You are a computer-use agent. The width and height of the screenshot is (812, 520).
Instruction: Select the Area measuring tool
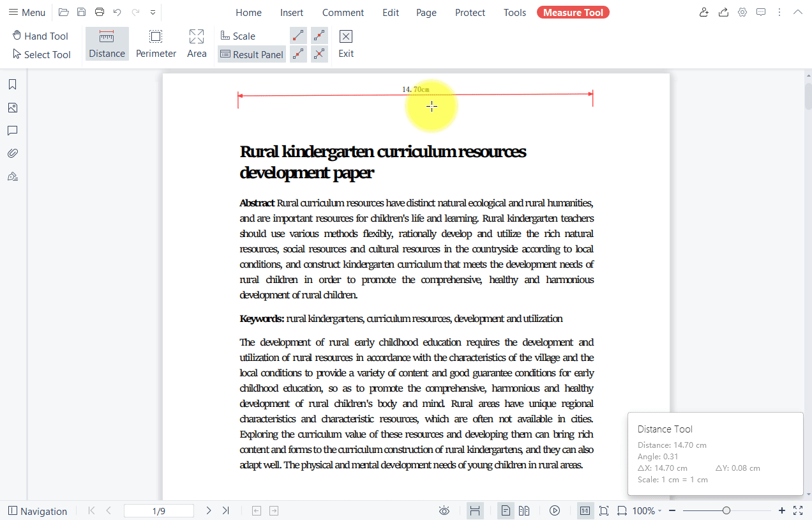click(x=196, y=43)
